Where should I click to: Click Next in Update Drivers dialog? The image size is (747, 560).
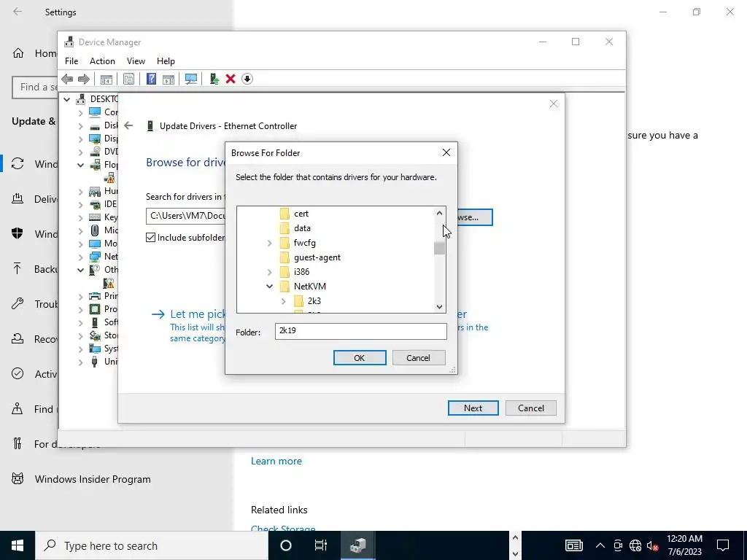coord(473,408)
